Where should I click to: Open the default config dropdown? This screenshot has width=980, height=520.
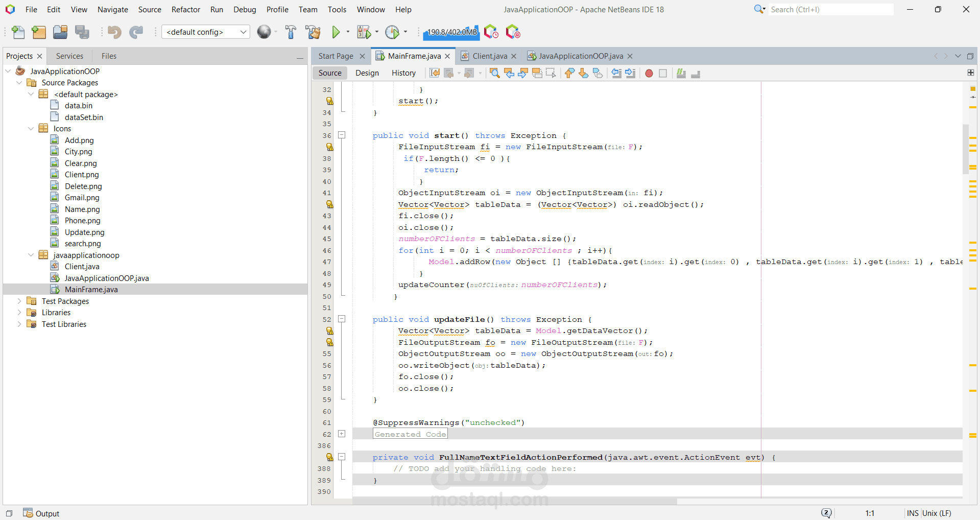(206, 32)
